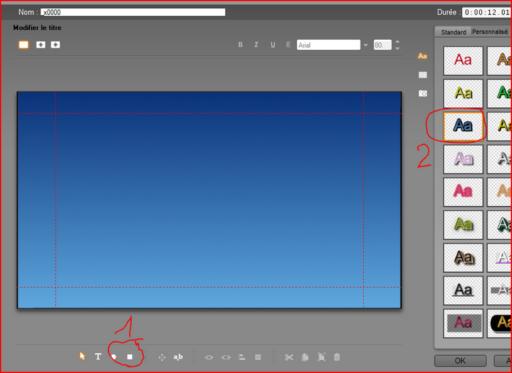Click the font size field showing 80
This screenshot has height=373, width=512.
[382, 45]
